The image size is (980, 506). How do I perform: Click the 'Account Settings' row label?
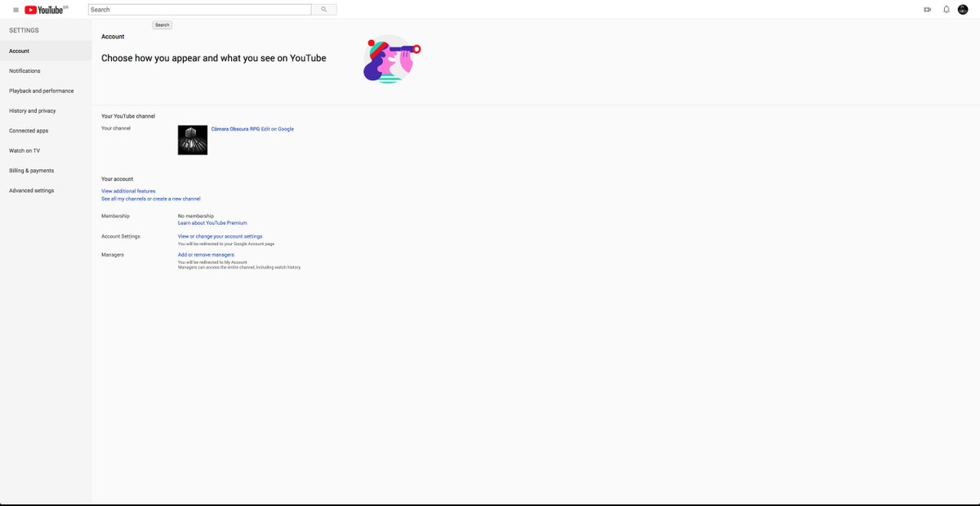click(121, 236)
